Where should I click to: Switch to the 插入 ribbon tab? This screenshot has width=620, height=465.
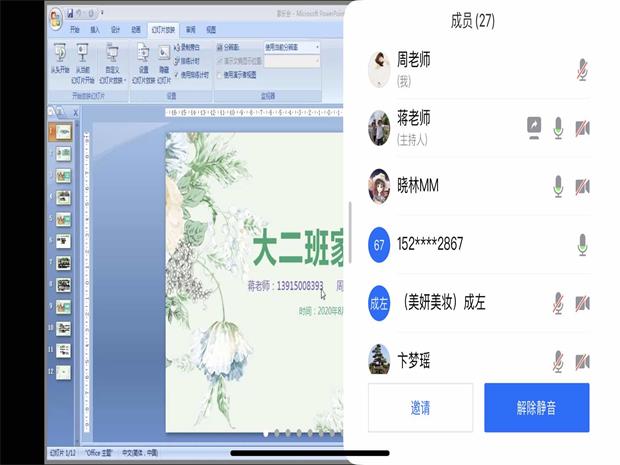pyautogui.click(x=95, y=30)
